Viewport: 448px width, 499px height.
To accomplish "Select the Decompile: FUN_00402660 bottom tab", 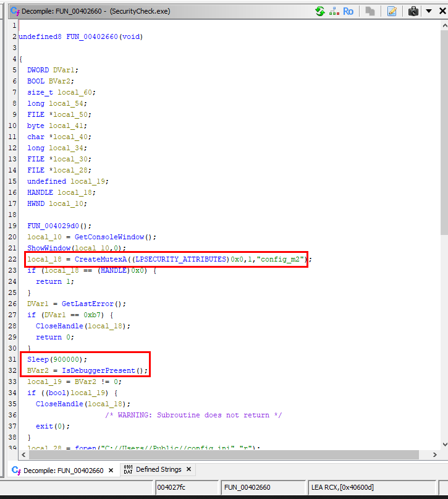I will click(x=63, y=471).
